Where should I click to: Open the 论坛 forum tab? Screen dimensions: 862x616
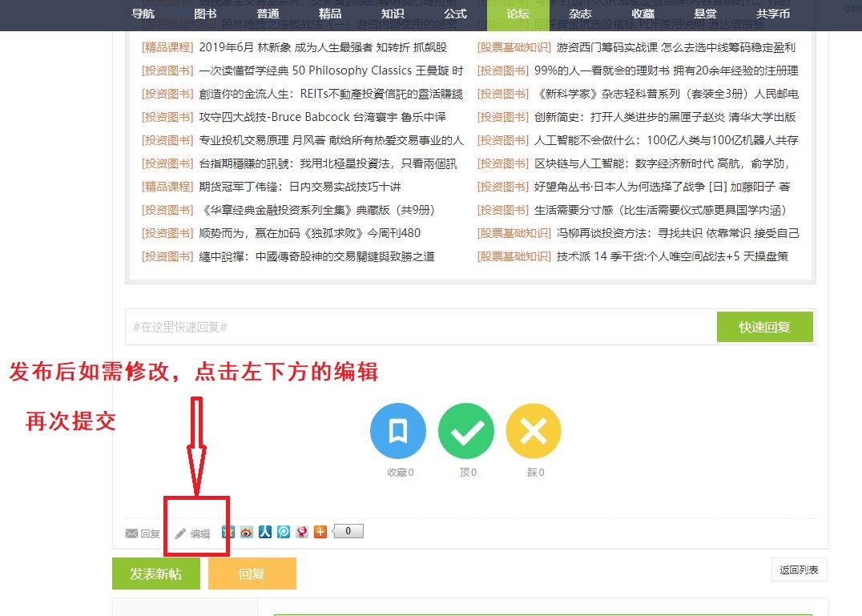(518, 14)
